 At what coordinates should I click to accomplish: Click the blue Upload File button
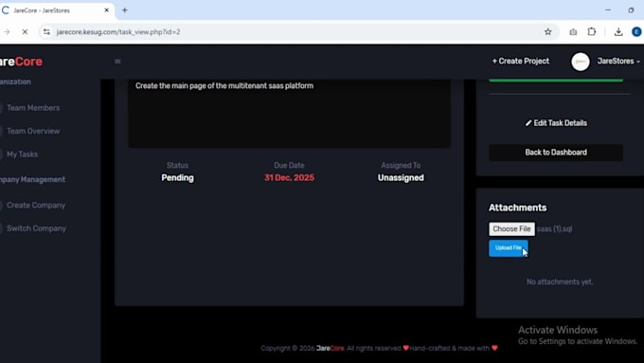[x=508, y=248]
